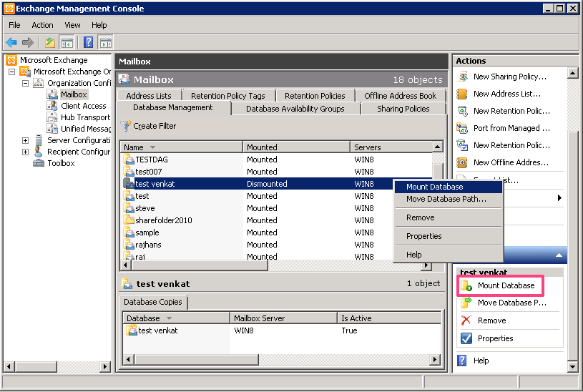Choose Help in context menu

(449, 255)
